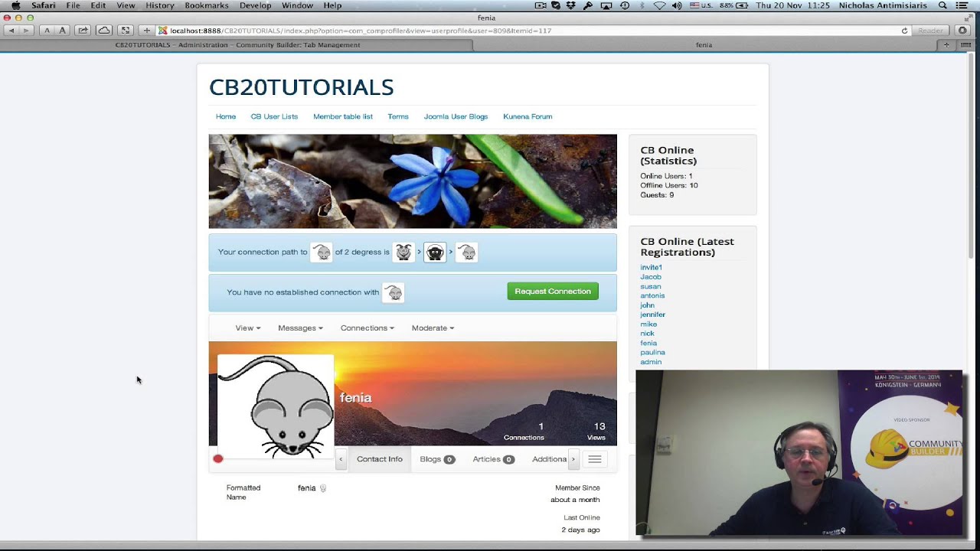Screen dimensions: 980x551
Task: Open the profile tabs hamburger menu
Action: pyautogui.click(x=594, y=459)
